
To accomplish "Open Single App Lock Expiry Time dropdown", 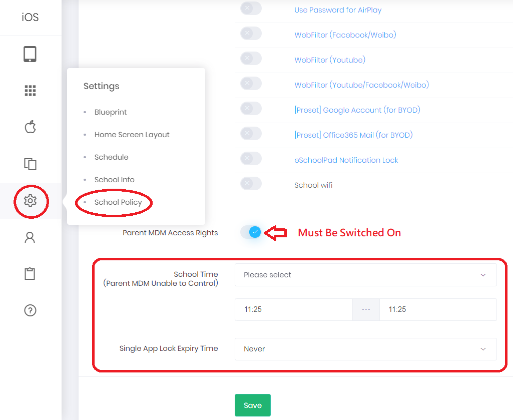I will point(365,349).
